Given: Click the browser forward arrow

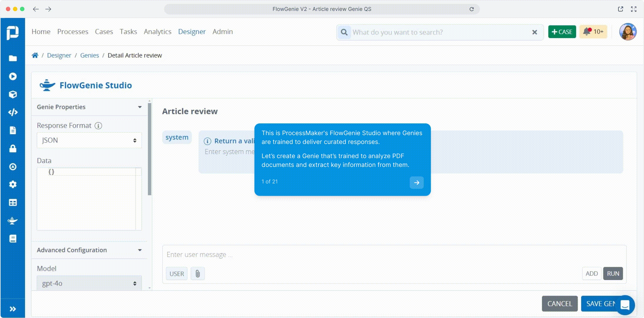Looking at the screenshot, I should click(x=49, y=9).
